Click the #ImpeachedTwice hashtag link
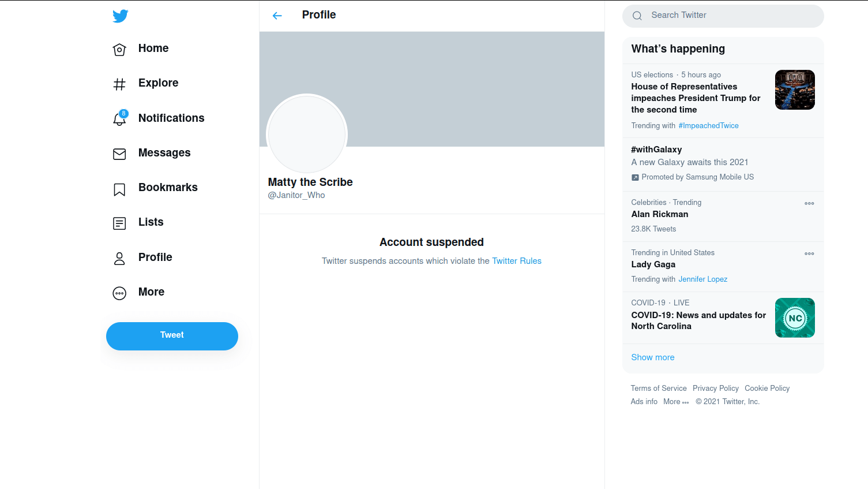 point(708,126)
